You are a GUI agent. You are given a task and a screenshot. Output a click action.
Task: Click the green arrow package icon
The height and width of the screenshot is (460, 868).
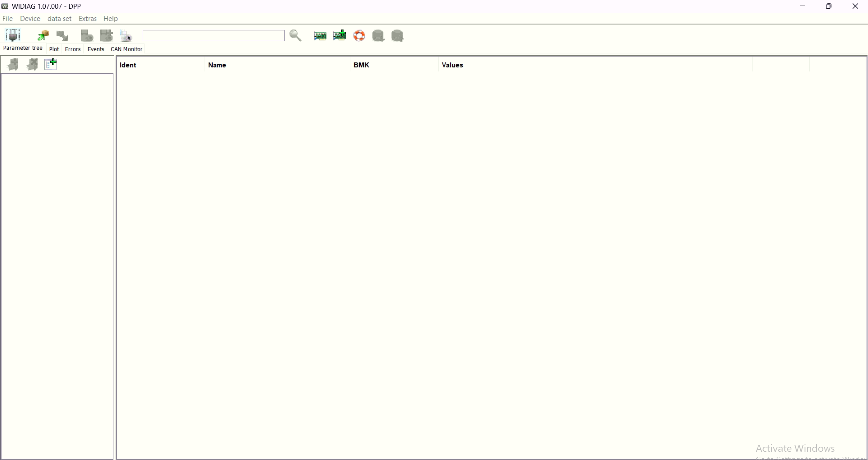43,36
